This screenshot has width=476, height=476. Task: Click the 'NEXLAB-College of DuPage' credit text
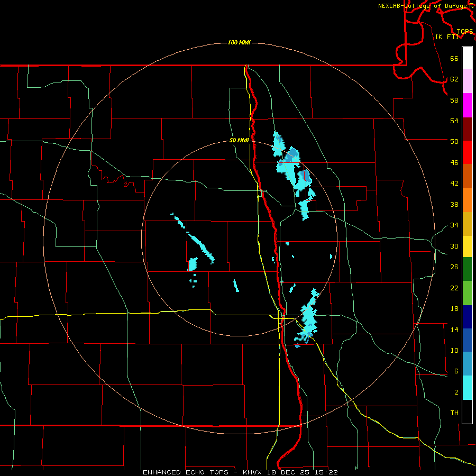[422, 6]
